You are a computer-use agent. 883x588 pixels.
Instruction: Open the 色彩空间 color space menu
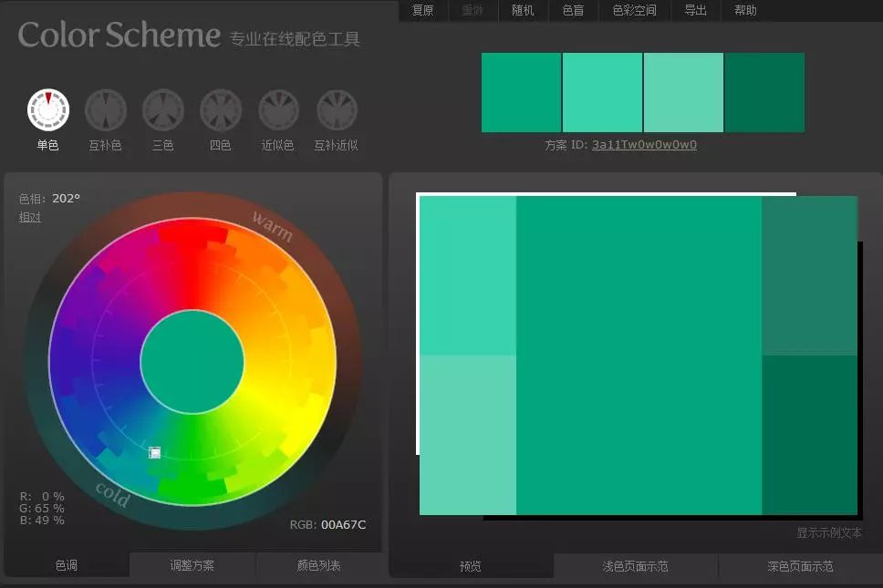(634, 11)
